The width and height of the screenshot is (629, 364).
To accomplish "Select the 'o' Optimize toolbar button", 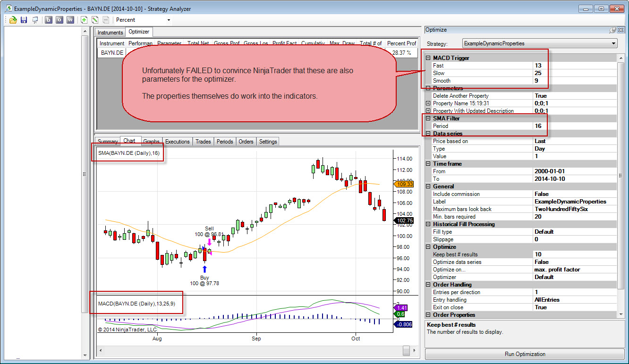I will (x=59, y=20).
